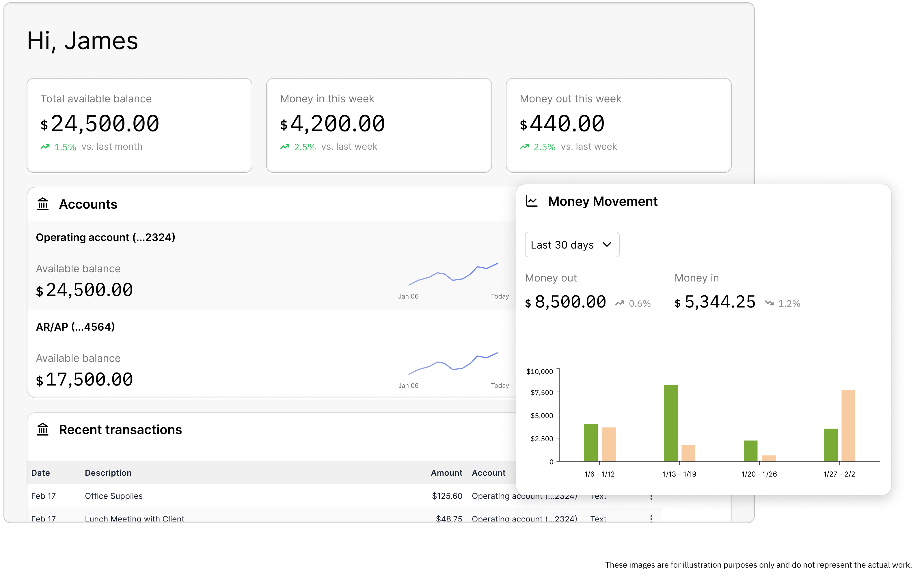Viewport: 924px width, 578px height.
Task: Click trend arrow in Money in this week card
Action: point(284,147)
